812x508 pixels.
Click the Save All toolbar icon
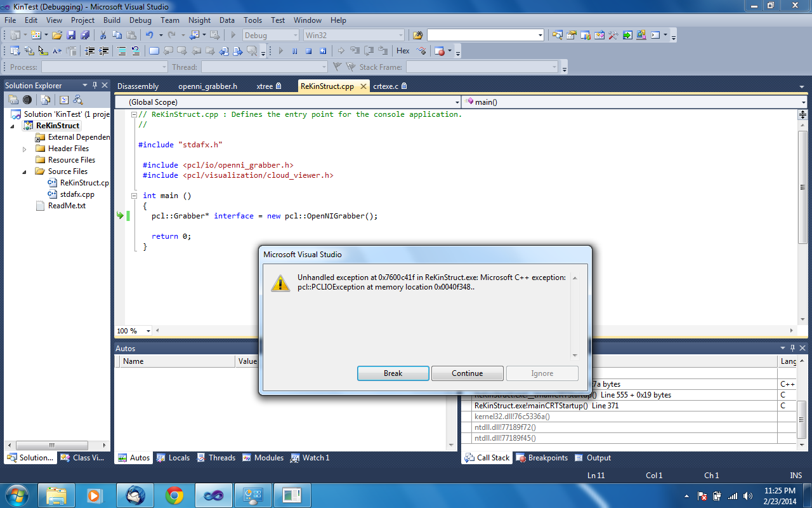[x=84, y=36]
